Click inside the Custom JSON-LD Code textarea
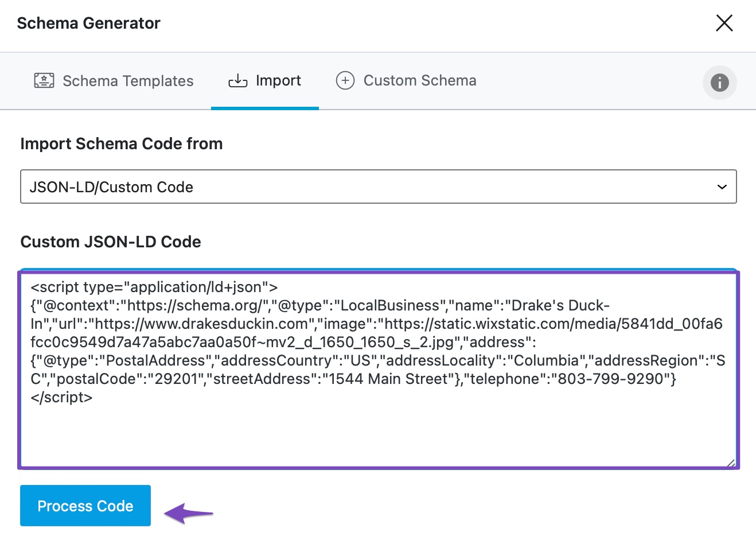Image resolution: width=756 pixels, height=536 pixels. pyautogui.click(x=379, y=370)
